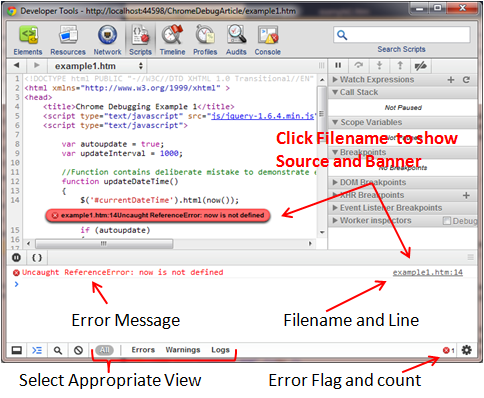Select the Errors console filter
Screen dimensions: 484x398
(x=143, y=350)
